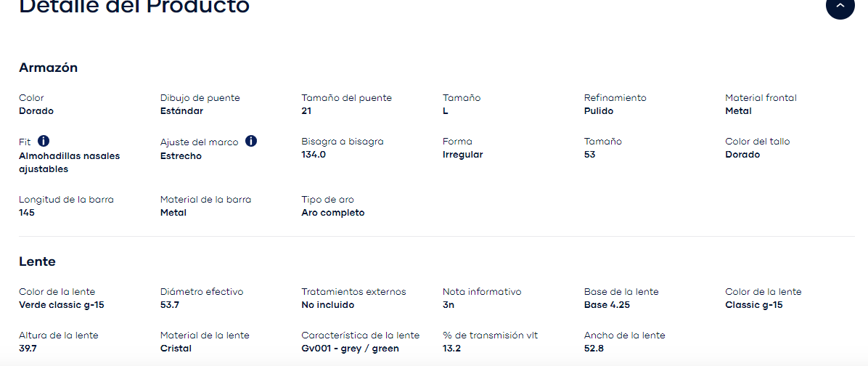The image size is (868, 366).
Task: Open the info icon next to Fit
Action: click(x=44, y=141)
